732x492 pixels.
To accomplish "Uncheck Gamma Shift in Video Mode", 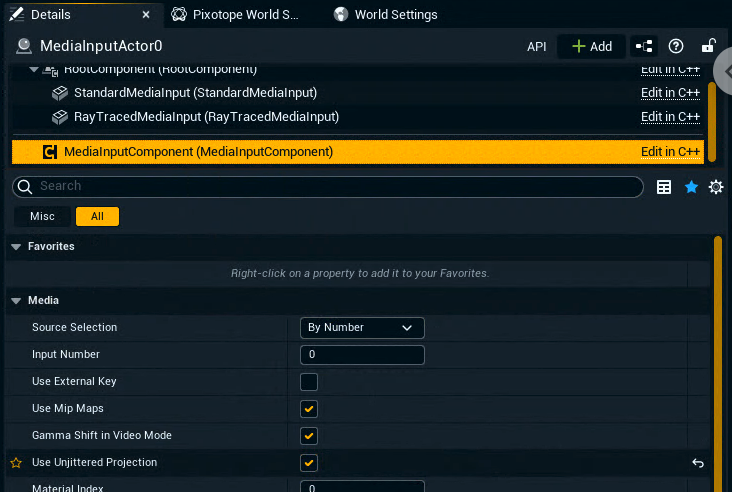I will [309, 436].
